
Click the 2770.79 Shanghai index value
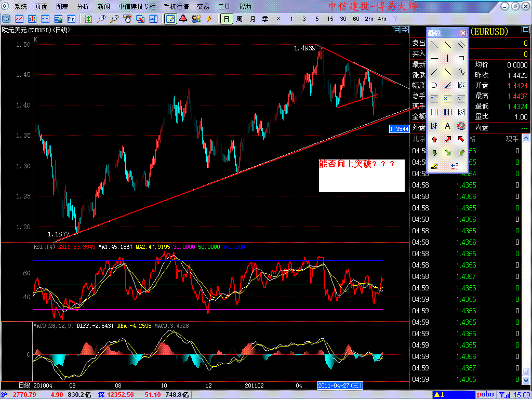point(24,395)
